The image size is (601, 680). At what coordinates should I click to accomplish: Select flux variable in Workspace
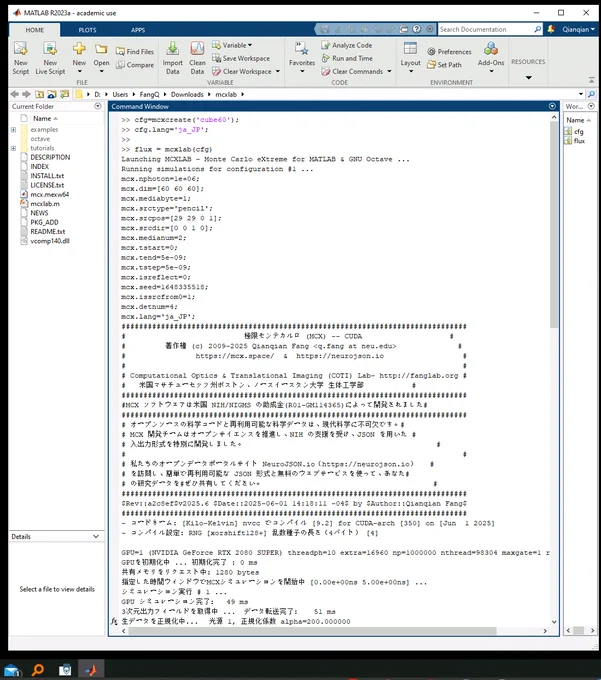pos(579,141)
